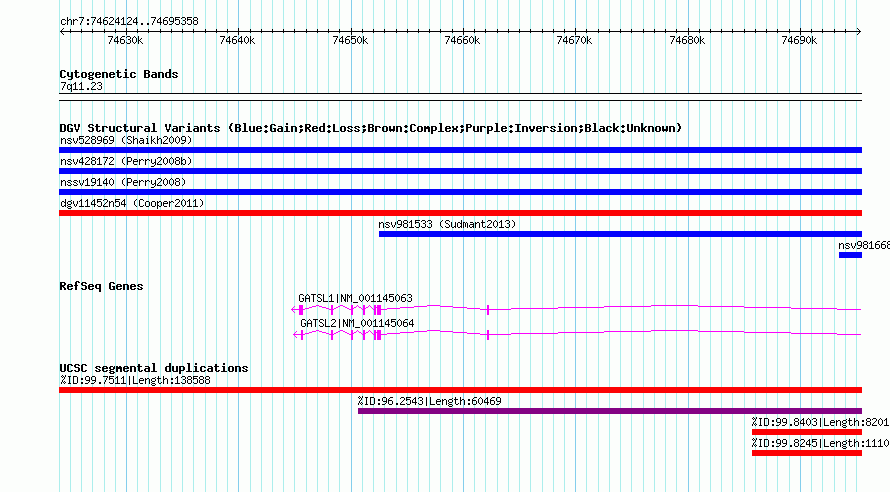
Task: Select the red 99.7511 segmental duplication bar
Action: [x=460, y=390]
